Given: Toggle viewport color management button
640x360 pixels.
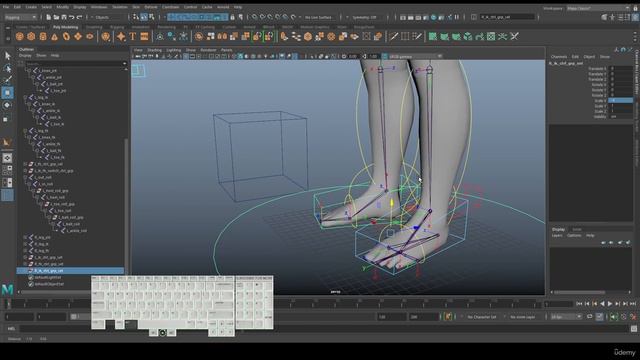Looking at the screenshot, I should click(385, 56).
